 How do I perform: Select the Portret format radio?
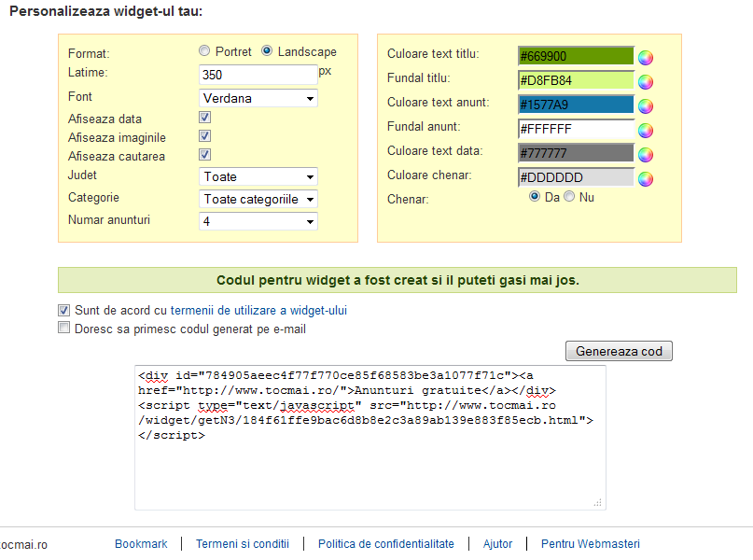click(x=204, y=51)
